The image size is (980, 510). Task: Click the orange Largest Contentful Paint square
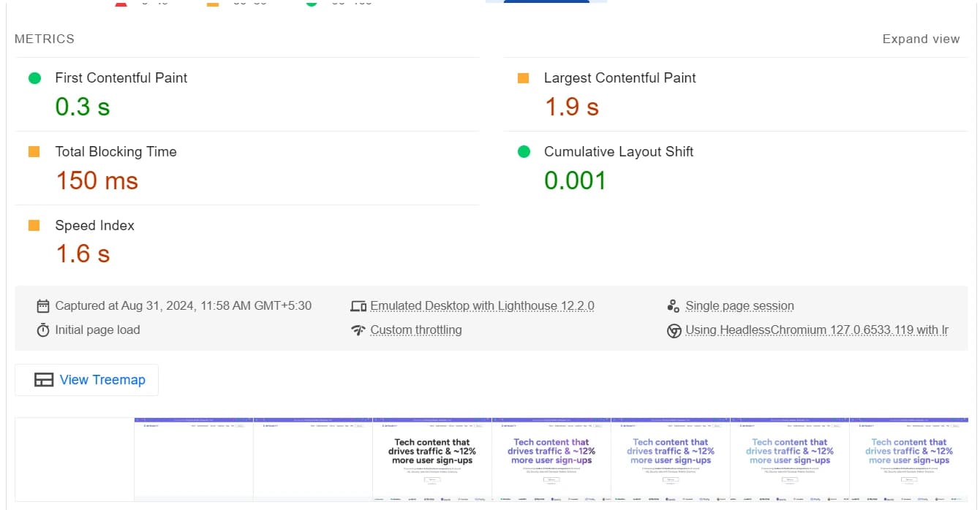[523, 78]
